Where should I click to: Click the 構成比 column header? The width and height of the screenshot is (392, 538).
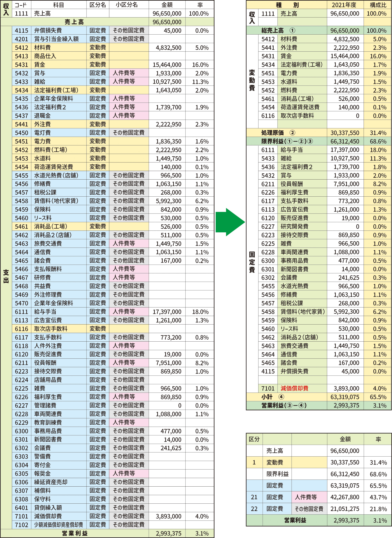coord(377,5)
